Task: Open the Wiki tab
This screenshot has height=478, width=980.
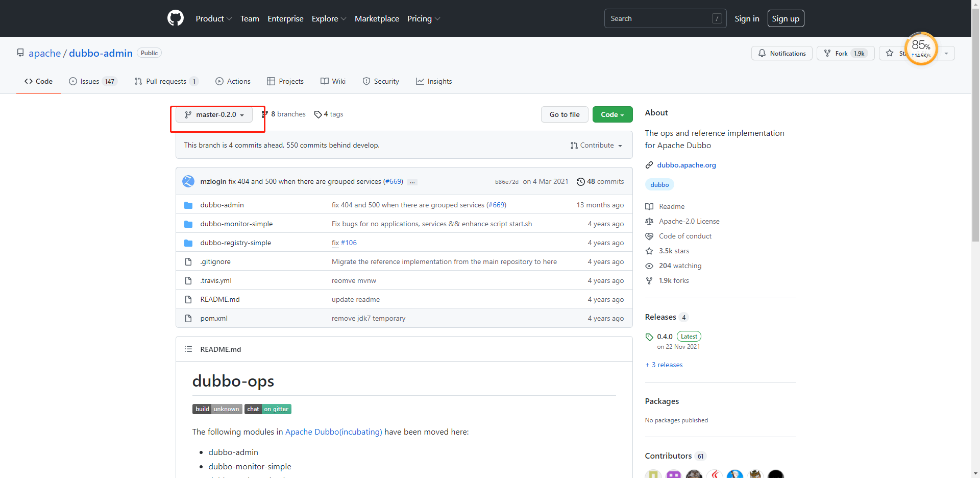Action: point(333,81)
